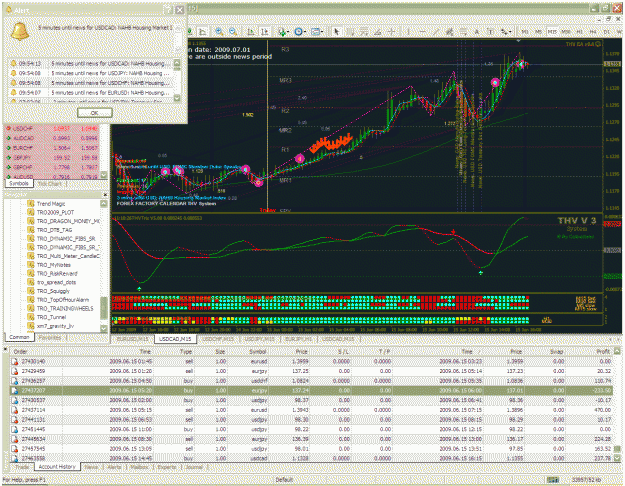Click the Navigator scrollbar thumb
625x486 pixels.
tap(104, 307)
